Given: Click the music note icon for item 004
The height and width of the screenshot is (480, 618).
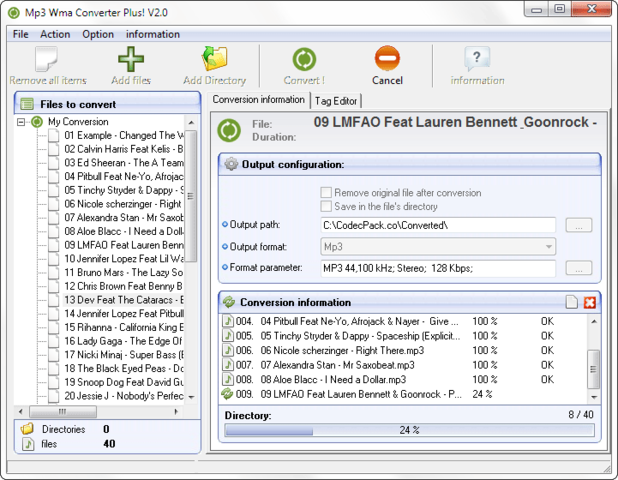Looking at the screenshot, I should click(x=228, y=321).
